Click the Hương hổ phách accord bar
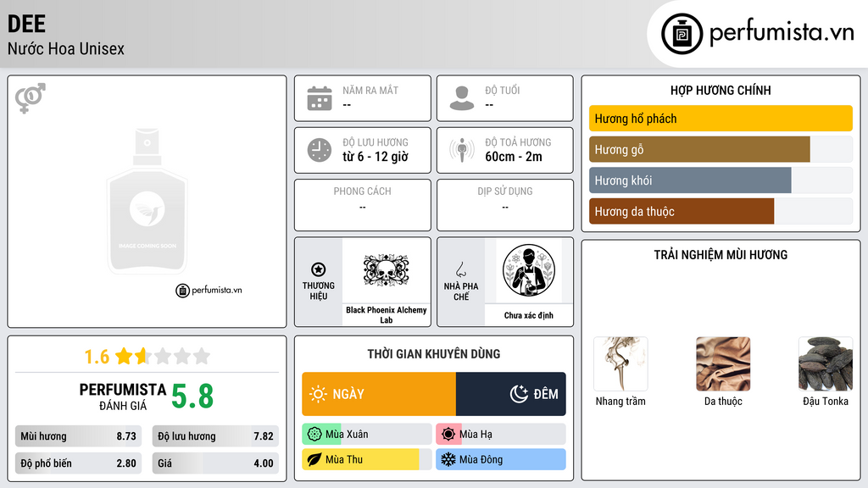 pos(721,119)
